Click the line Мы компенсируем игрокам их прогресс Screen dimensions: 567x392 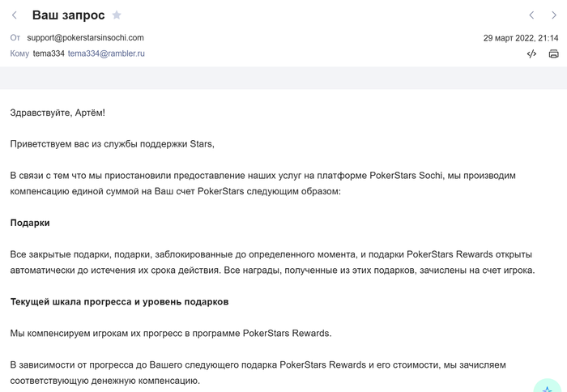click(x=171, y=333)
